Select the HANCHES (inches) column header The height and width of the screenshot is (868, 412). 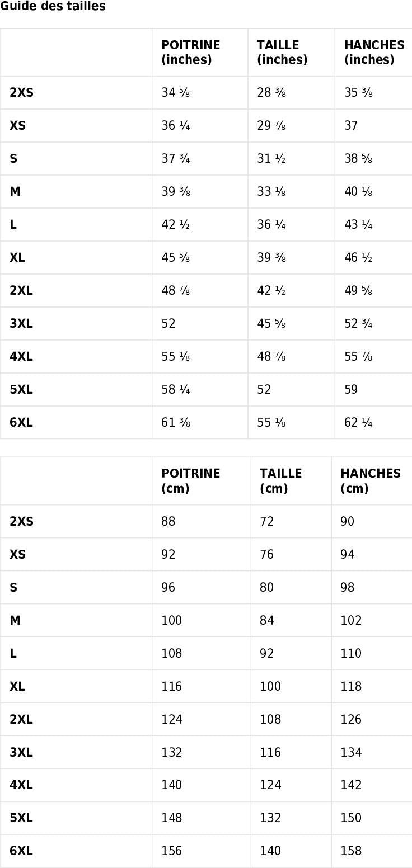pyautogui.click(x=374, y=52)
